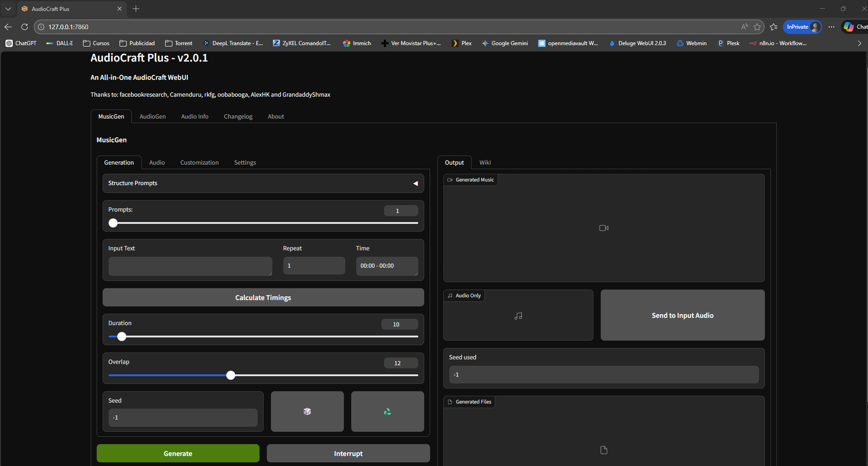Click the browser back arrow
Screen dimensions: 868x466
pyautogui.click(x=8, y=27)
